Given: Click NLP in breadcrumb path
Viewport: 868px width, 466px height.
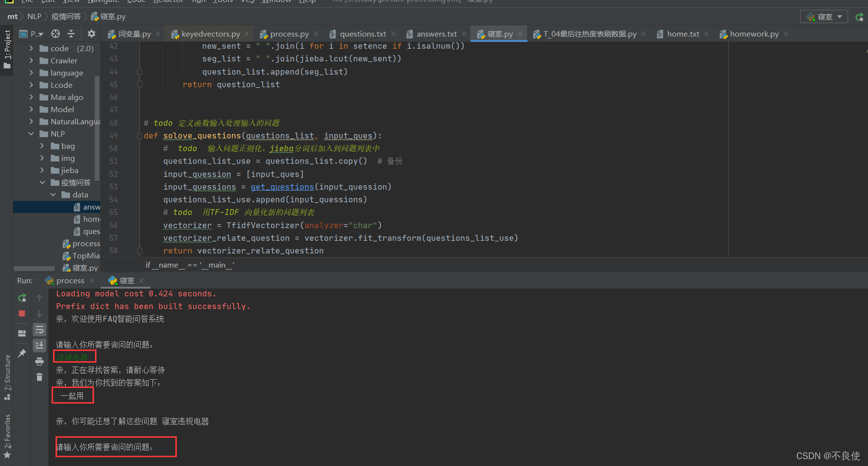Looking at the screenshot, I should (x=34, y=16).
